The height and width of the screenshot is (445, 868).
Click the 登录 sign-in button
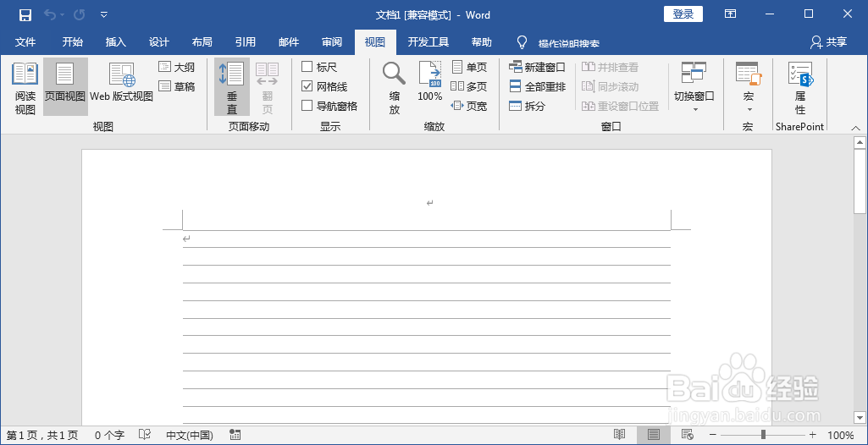pyautogui.click(x=683, y=14)
